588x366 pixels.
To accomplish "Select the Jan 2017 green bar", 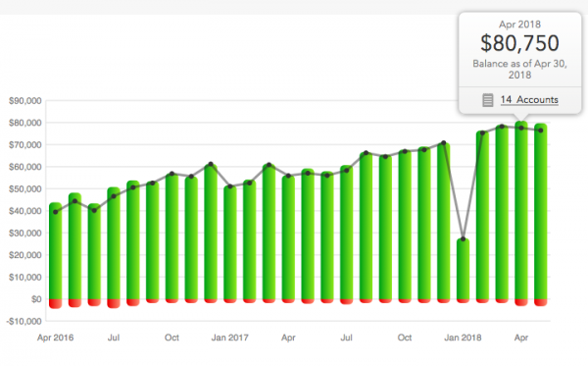I will coord(230,242).
